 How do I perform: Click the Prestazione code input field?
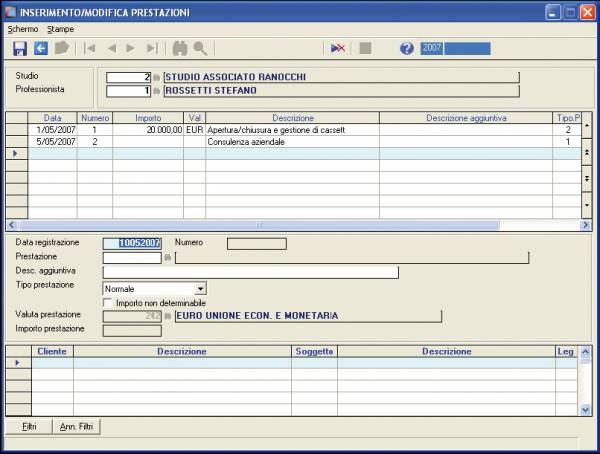tap(132, 258)
